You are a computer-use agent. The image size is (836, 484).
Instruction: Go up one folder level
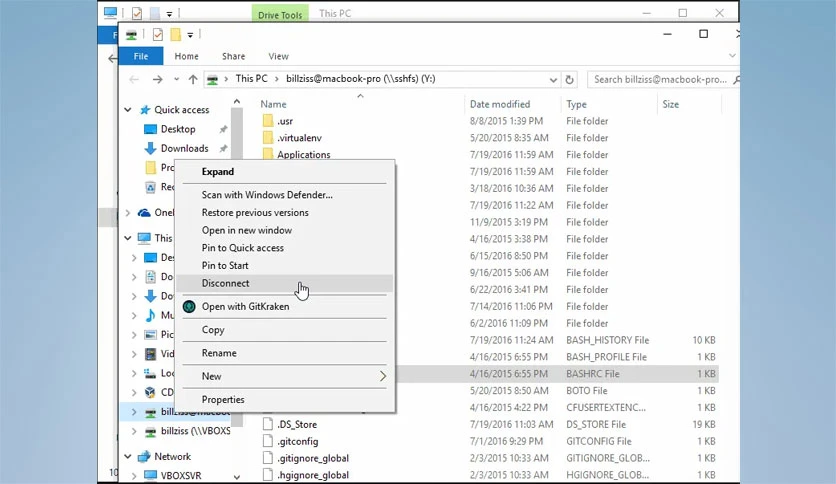[x=192, y=79]
